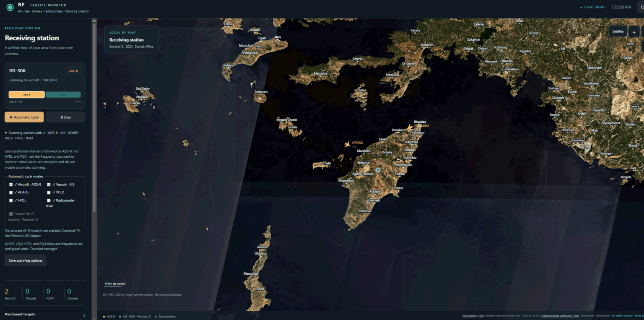Viewport: 644px width, 320px height.
Task: Click the RF Traffic Monitor logo icon
Action: point(10,8)
